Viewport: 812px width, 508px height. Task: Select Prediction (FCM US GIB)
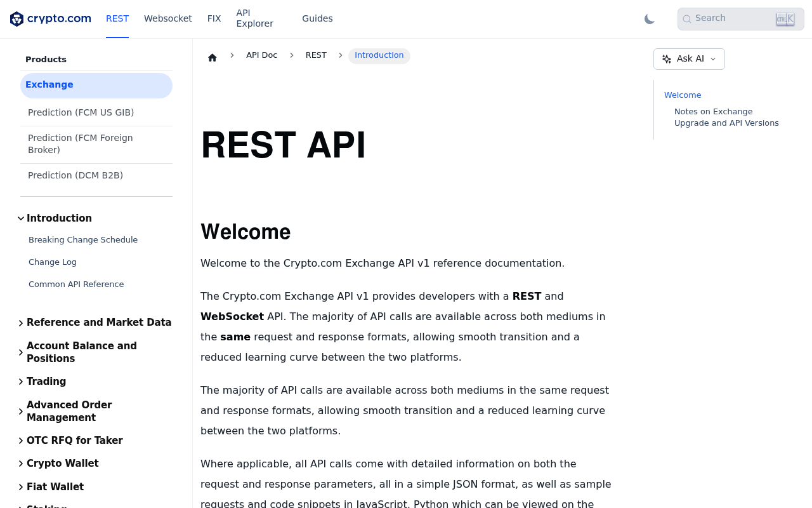point(96,112)
